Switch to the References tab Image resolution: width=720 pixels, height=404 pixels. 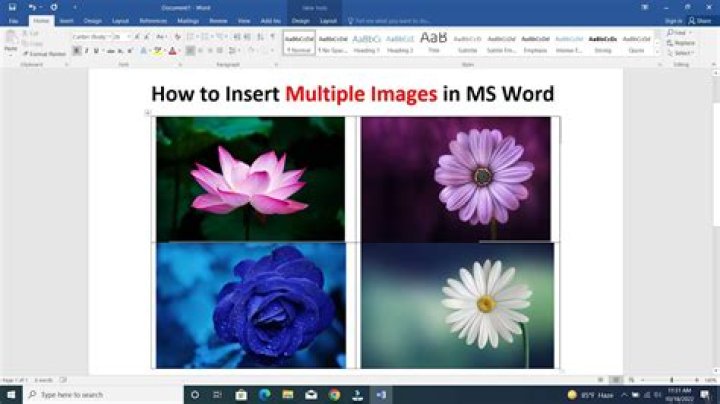(153, 21)
